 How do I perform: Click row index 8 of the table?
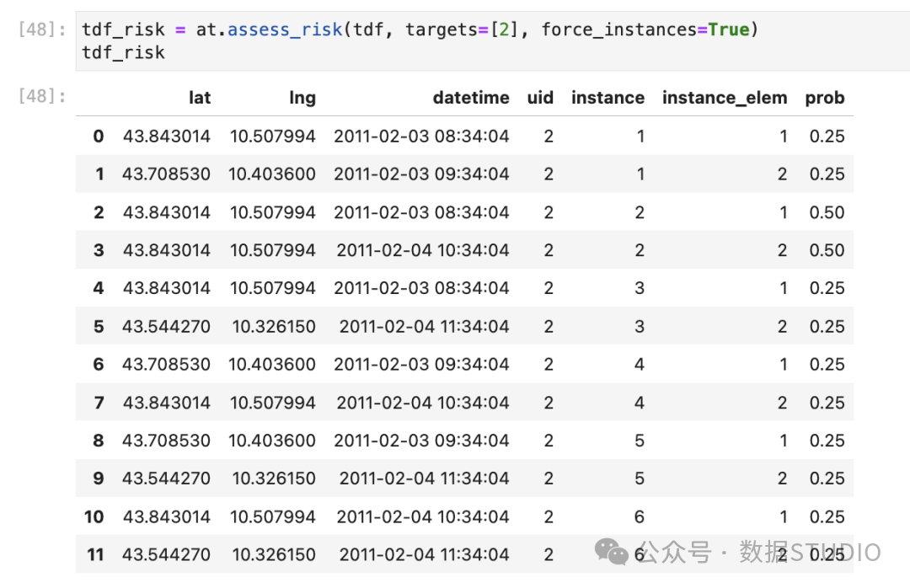99,441
